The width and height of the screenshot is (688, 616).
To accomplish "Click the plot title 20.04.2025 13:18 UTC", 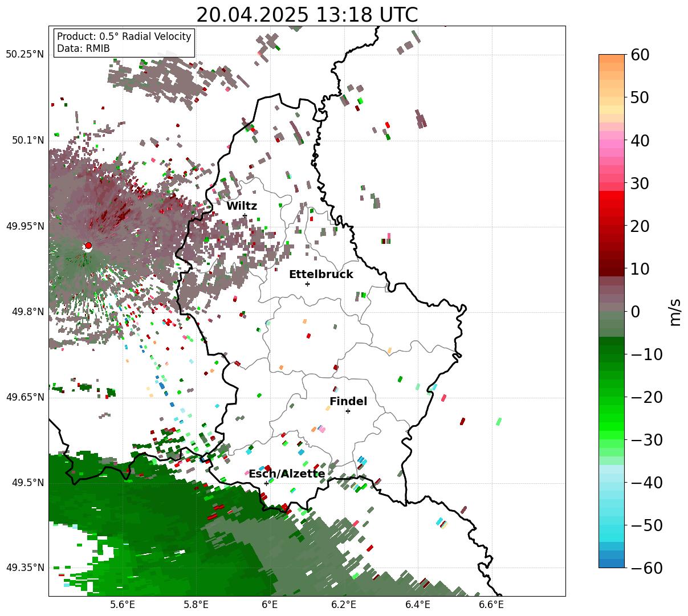I will [x=307, y=15].
